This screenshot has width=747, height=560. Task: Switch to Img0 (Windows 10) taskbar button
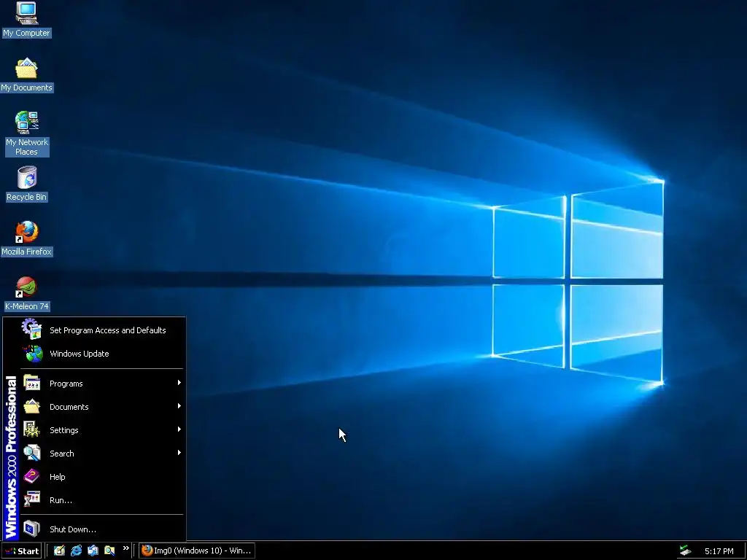pos(197,551)
